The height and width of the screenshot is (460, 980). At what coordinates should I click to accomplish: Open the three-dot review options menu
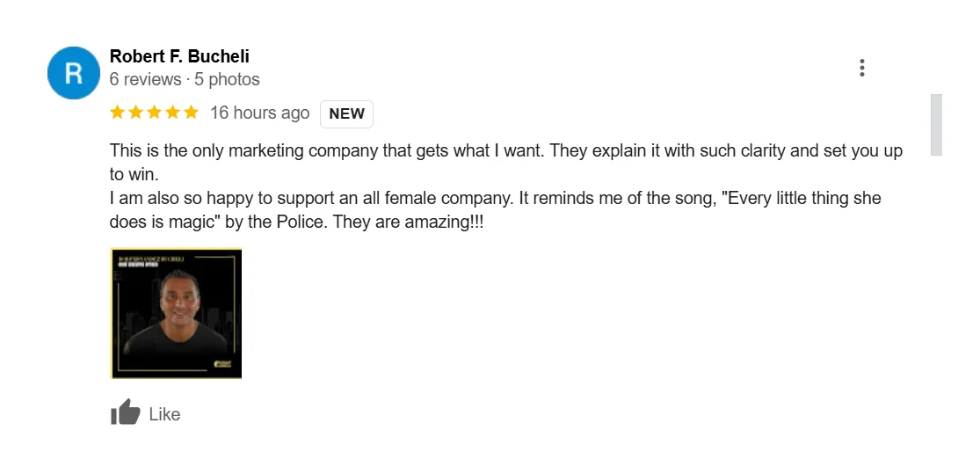[x=862, y=68]
